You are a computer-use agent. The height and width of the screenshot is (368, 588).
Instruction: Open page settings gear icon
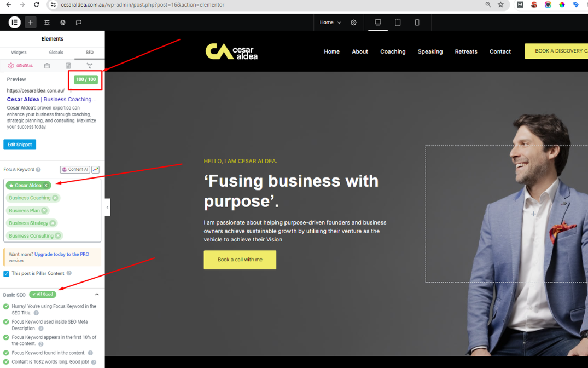354,22
